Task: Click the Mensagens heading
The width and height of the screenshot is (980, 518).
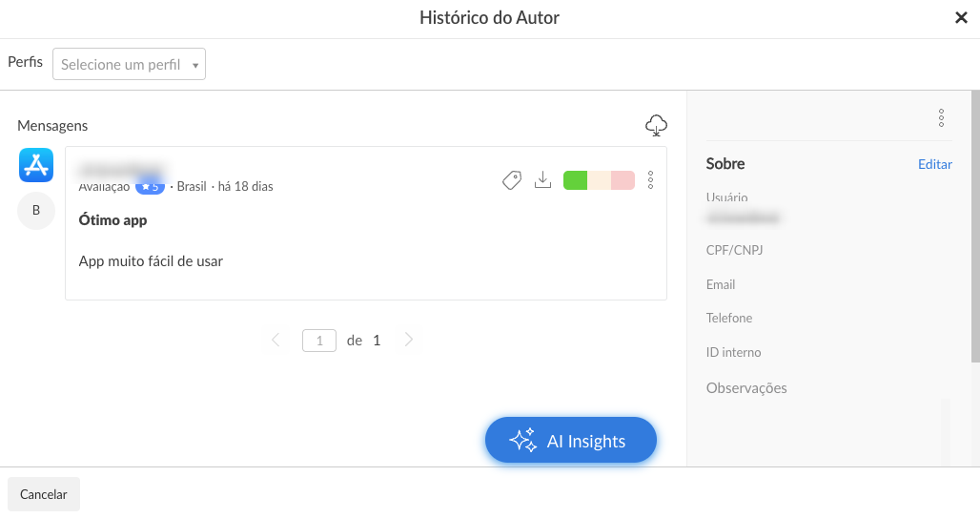Action: click(52, 126)
